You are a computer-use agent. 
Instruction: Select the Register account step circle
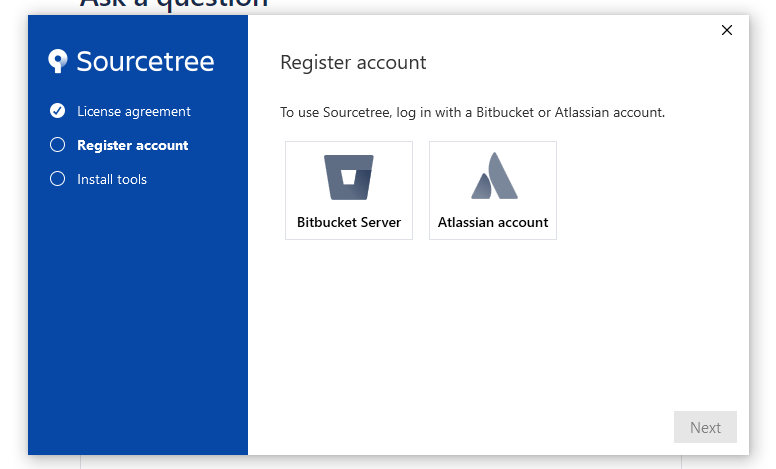click(57, 144)
